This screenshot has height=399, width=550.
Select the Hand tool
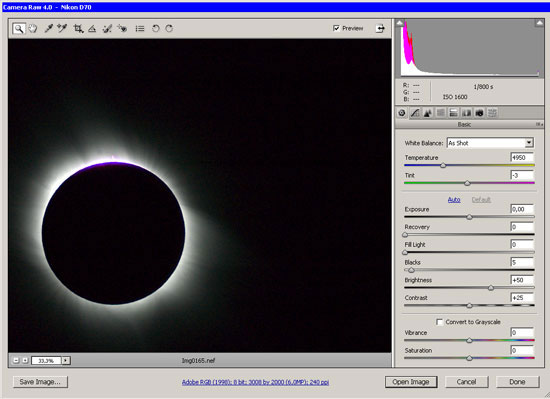pyautogui.click(x=33, y=28)
